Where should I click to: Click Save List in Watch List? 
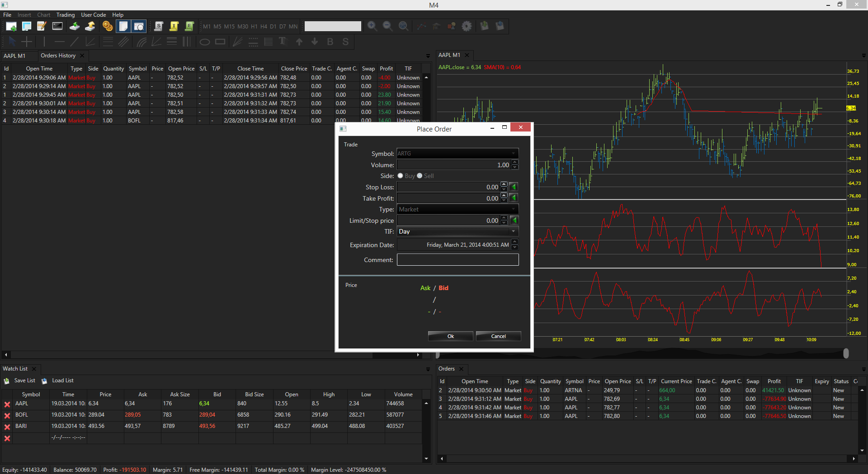click(x=19, y=380)
